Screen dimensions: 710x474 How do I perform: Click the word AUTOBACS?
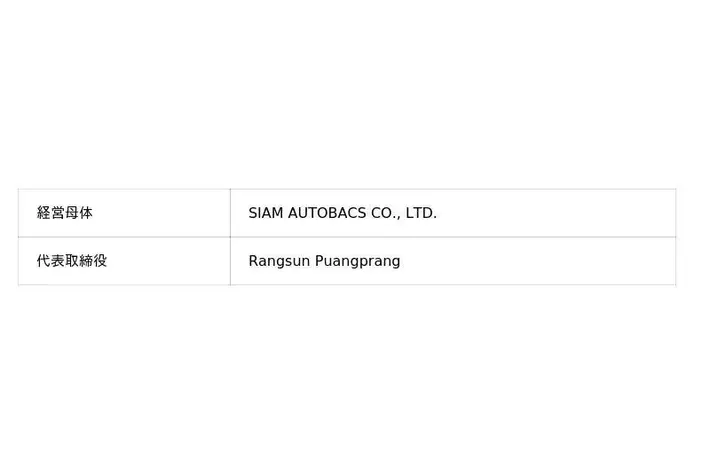pyautogui.click(x=327, y=213)
